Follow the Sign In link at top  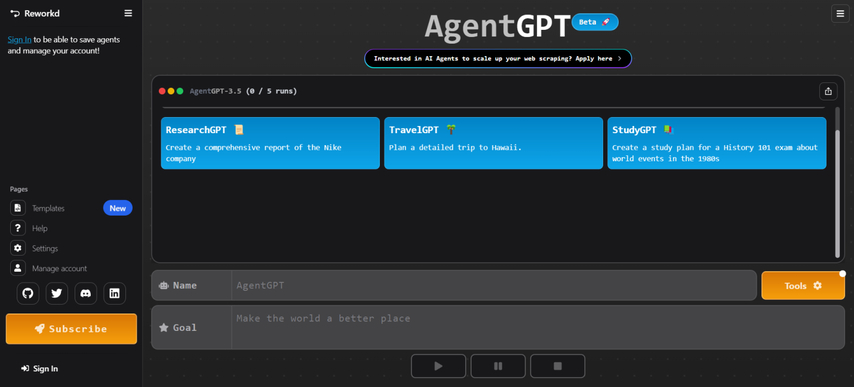[20, 40]
